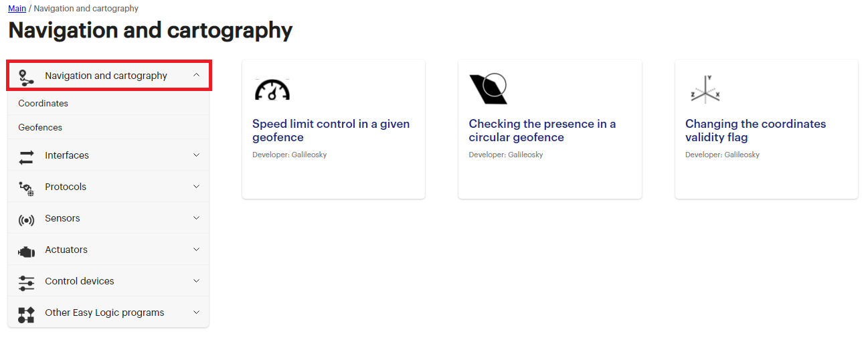Viewport: 868px width, 352px height.
Task: Click the Interfaces arrows icon
Action: [26, 156]
